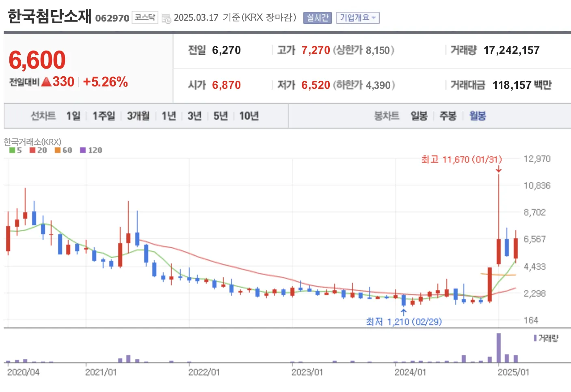
Task: Click the stock code 062970
Action: click(112, 18)
